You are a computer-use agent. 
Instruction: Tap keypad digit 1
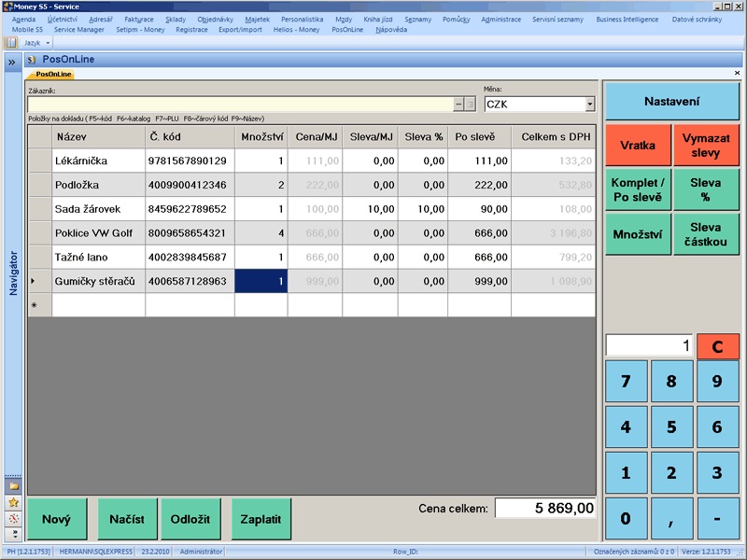[626, 472]
